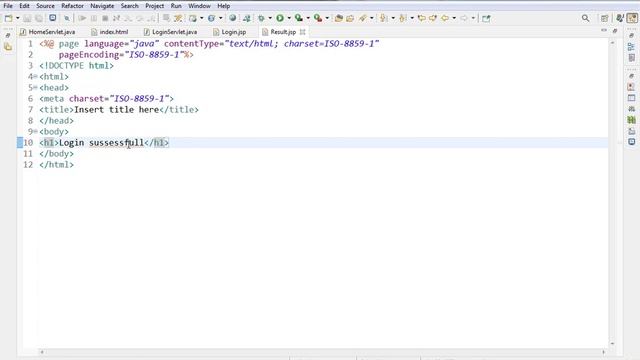The height and width of the screenshot is (360, 640).
Task: Click the Previous Annotation icon
Action: click(402, 18)
